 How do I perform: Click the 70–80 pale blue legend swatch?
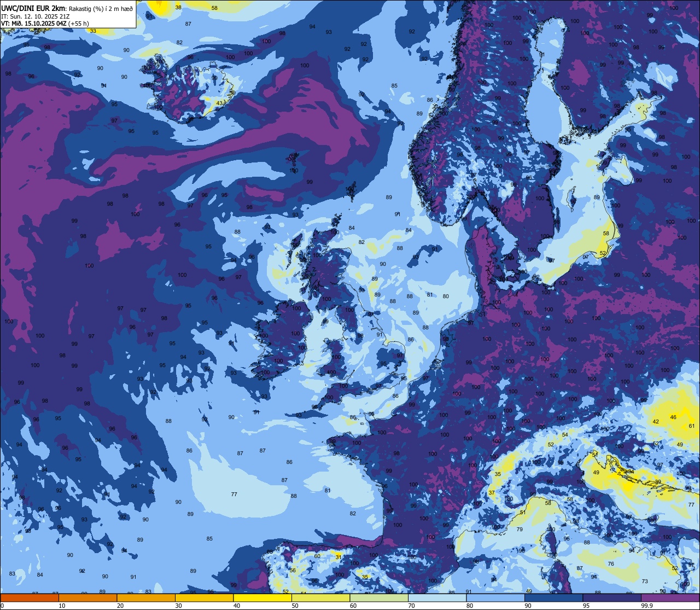[437, 597]
